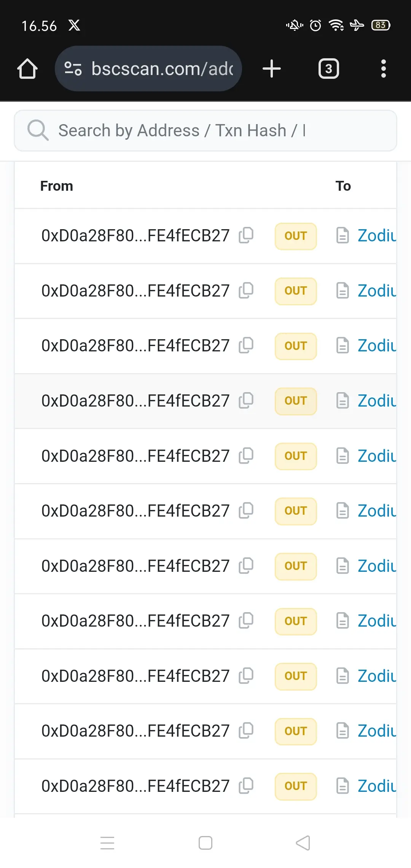
Task: Tap the bscscan.com URL address bar
Action: coord(148,69)
